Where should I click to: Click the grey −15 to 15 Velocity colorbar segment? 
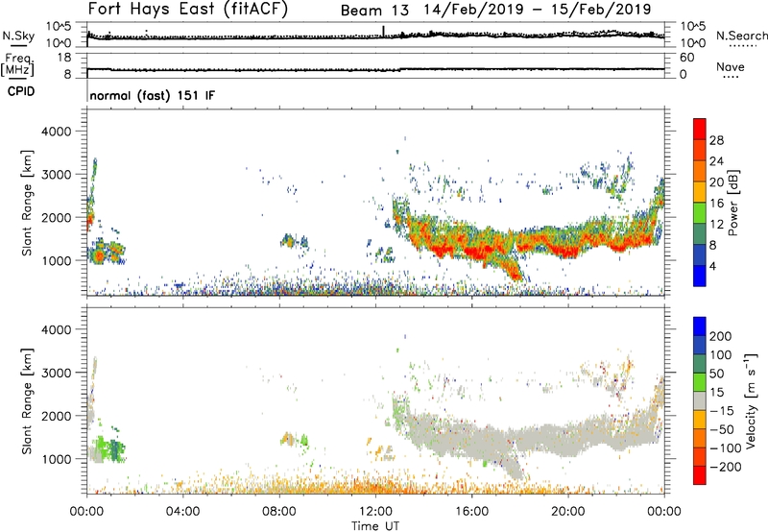pyautogui.click(x=700, y=400)
